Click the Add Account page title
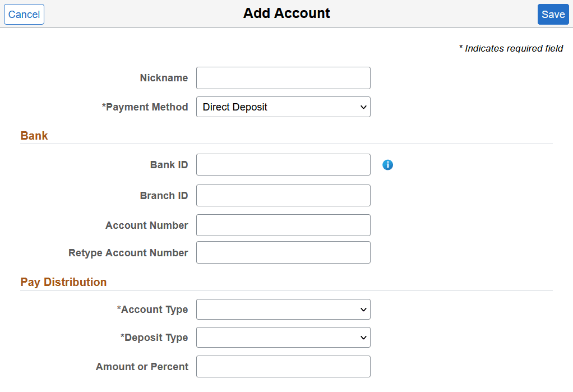The width and height of the screenshot is (573, 392). tap(286, 13)
